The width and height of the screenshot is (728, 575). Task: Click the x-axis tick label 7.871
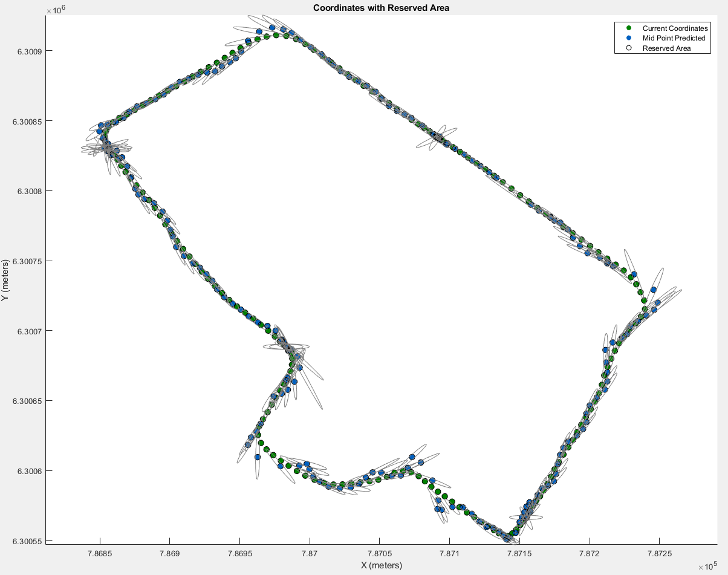(x=449, y=552)
